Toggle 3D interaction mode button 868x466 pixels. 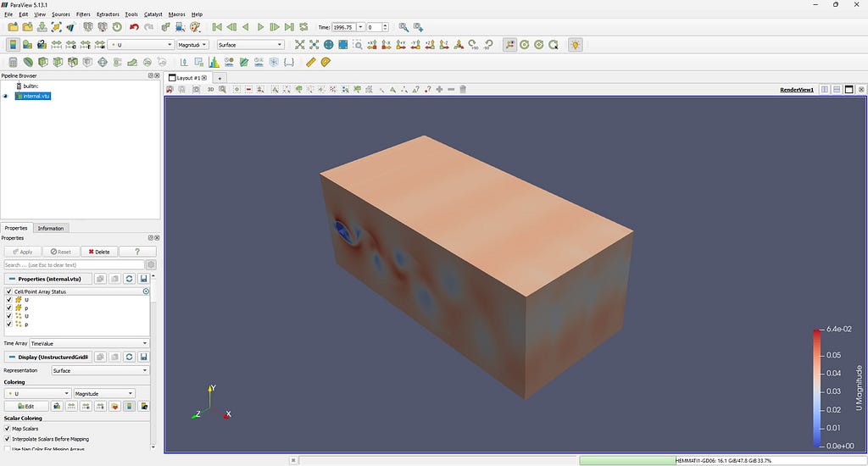[x=210, y=89]
